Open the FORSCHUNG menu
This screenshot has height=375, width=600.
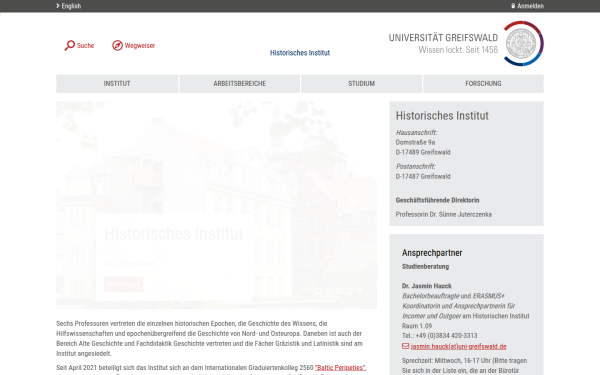click(483, 83)
